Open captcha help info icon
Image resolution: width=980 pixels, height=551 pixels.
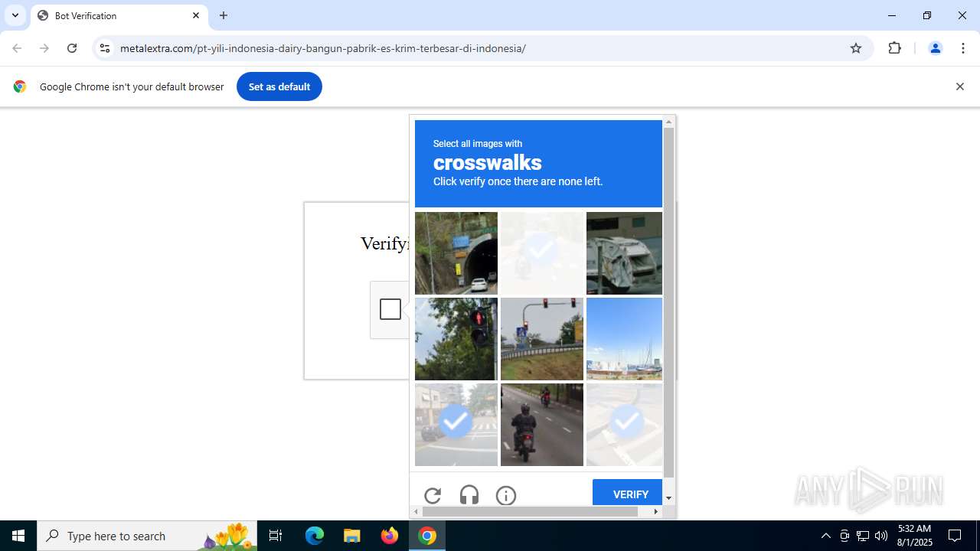click(x=506, y=495)
